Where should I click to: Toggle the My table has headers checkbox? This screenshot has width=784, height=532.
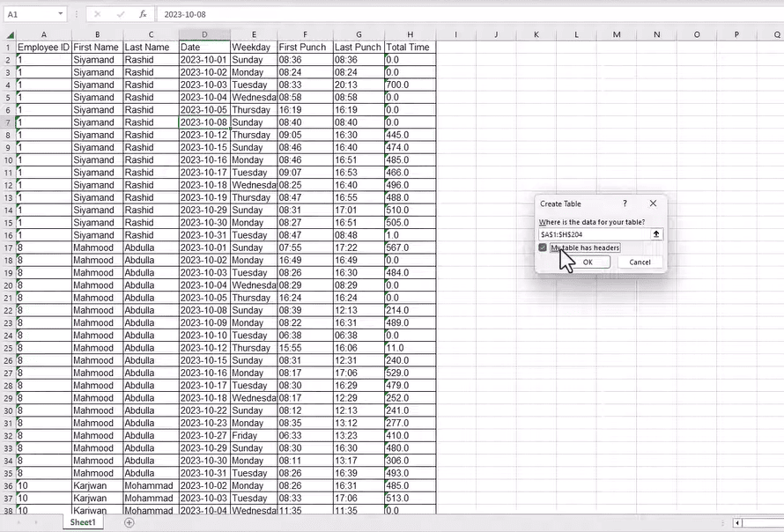[x=543, y=248]
